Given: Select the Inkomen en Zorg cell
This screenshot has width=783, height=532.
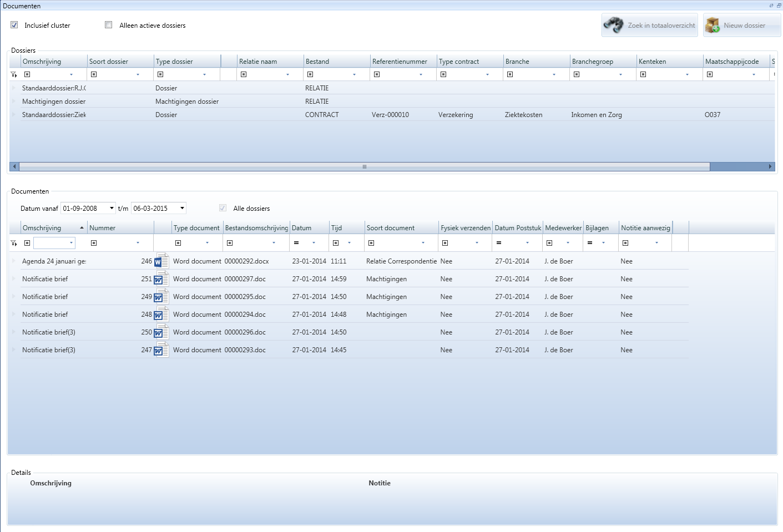Looking at the screenshot, I should 597,115.
